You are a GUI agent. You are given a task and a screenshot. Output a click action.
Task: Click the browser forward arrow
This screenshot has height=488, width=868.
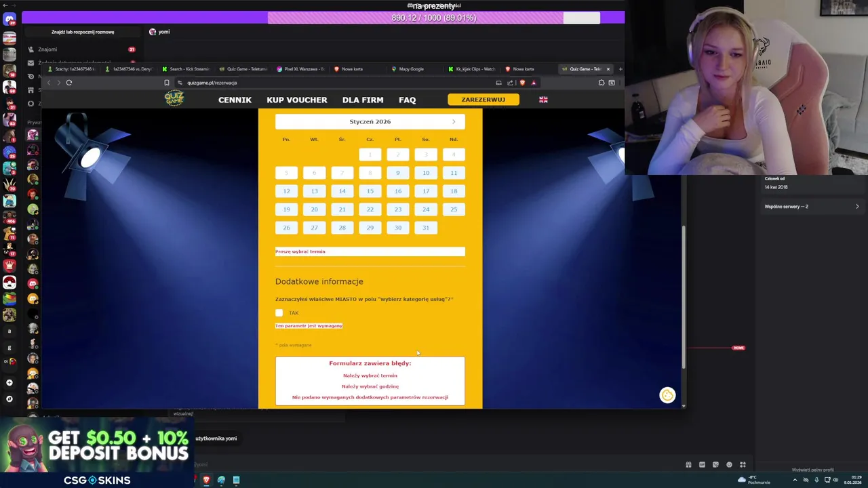(x=59, y=83)
